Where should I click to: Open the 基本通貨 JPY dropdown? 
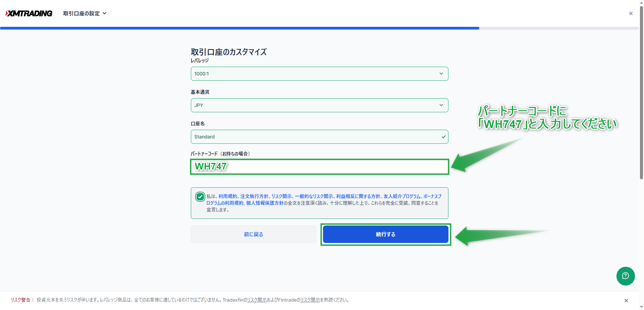(319, 105)
